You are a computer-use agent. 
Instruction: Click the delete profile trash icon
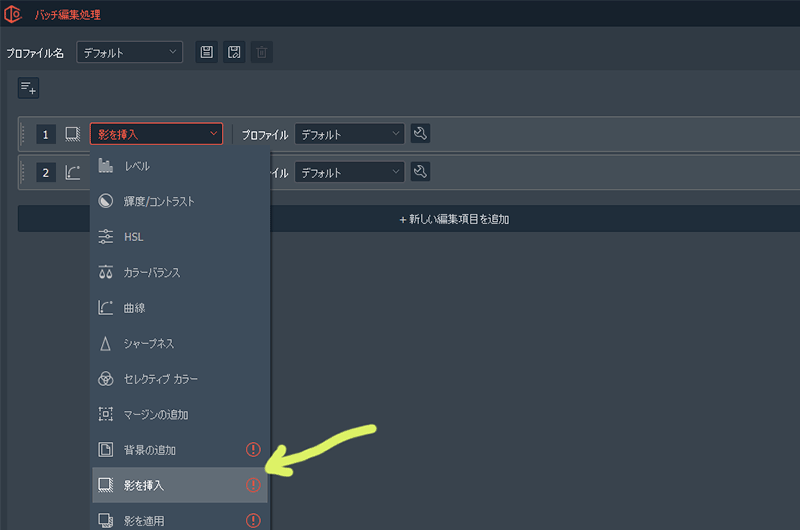[261, 52]
